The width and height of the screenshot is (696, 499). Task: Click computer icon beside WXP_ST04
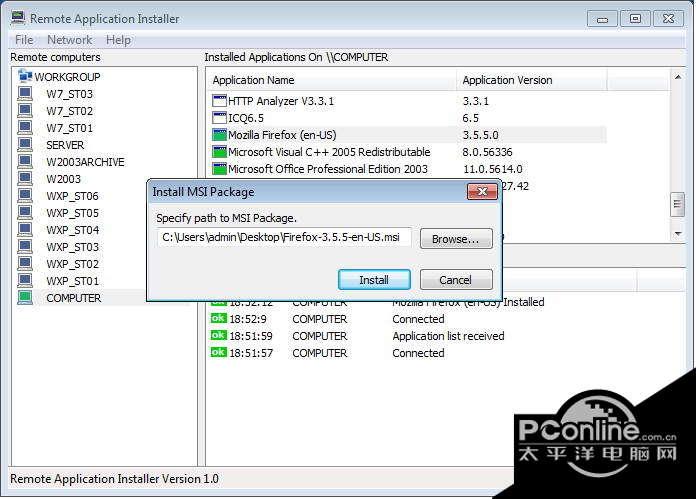(x=25, y=230)
